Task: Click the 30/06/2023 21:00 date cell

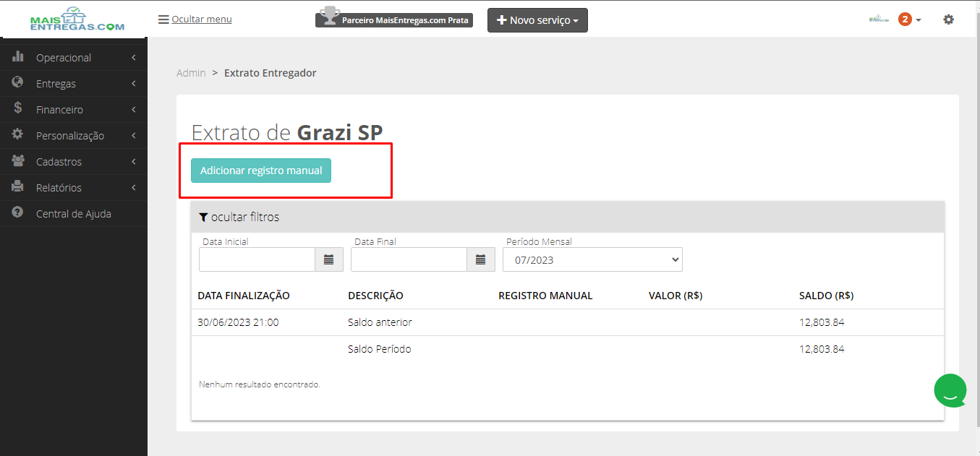Action: 238,322
